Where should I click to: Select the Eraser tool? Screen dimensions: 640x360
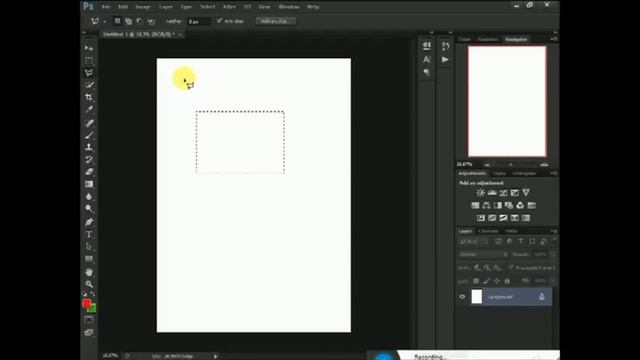tap(89, 172)
